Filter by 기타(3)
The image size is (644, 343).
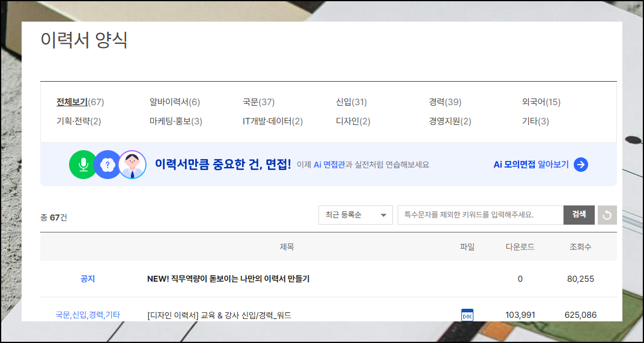536,121
